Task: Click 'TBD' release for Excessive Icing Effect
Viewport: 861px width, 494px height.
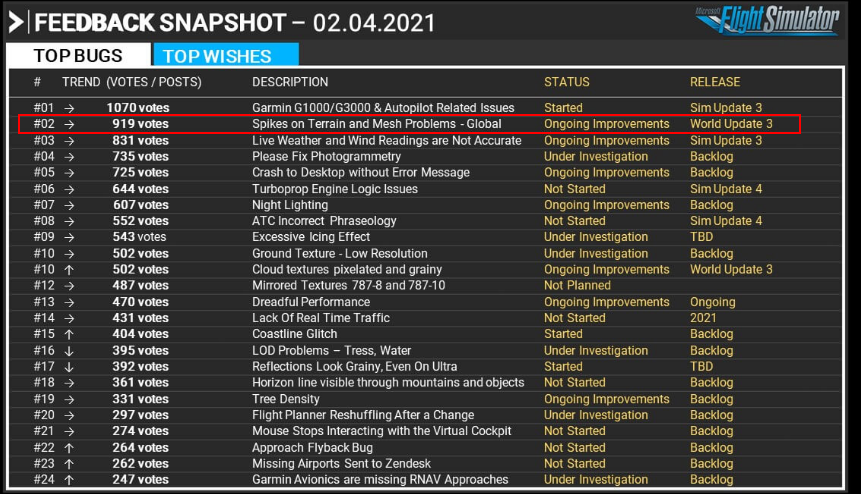Action: pyautogui.click(x=702, y=237)
